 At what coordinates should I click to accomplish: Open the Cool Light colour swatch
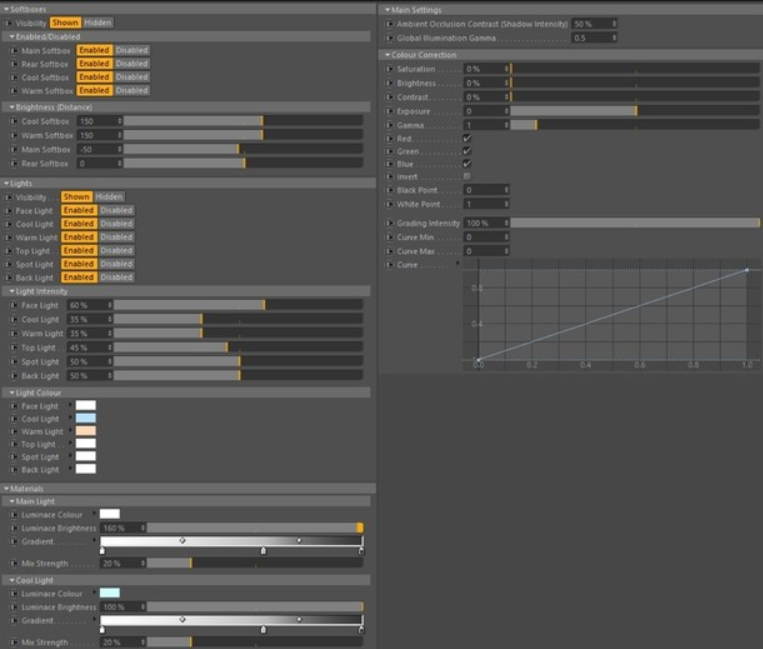click(x=86, y=418)
